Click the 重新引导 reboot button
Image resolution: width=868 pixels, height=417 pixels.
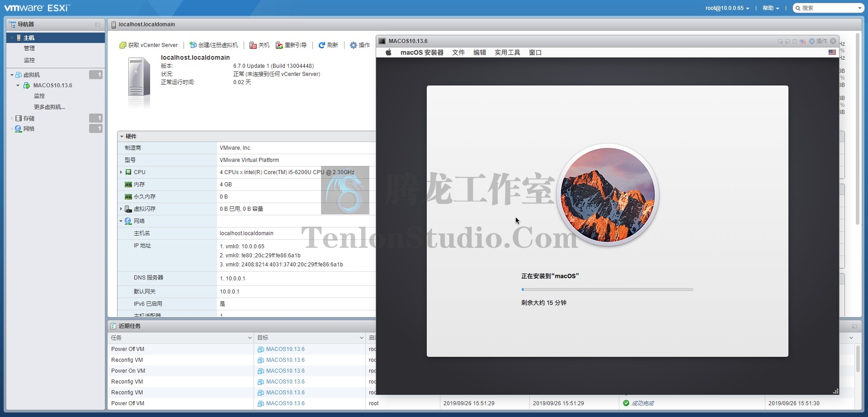(x=291, y=45)
